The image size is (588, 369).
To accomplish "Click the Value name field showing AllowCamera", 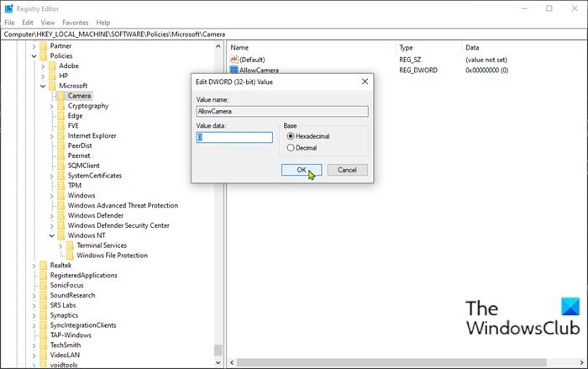I will [x=282, y=111].
